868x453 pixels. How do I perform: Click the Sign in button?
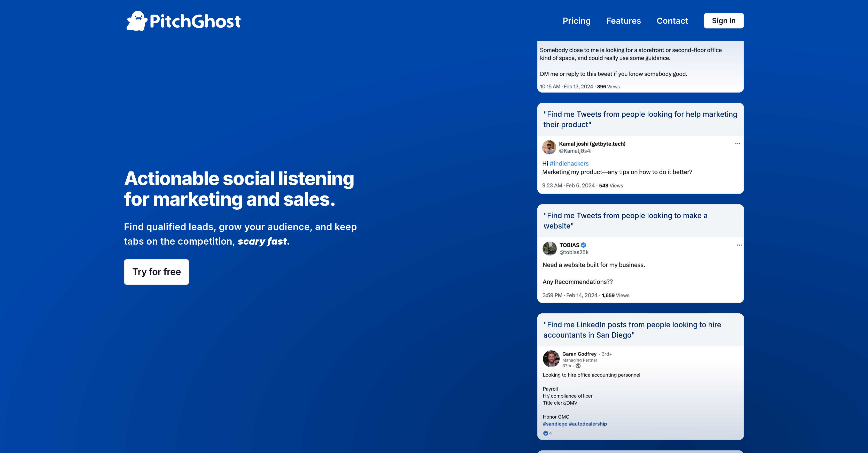click(x=723, y=21)
